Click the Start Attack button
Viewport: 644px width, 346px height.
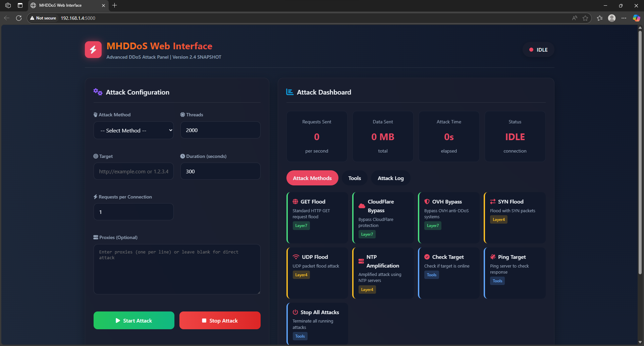134,321
